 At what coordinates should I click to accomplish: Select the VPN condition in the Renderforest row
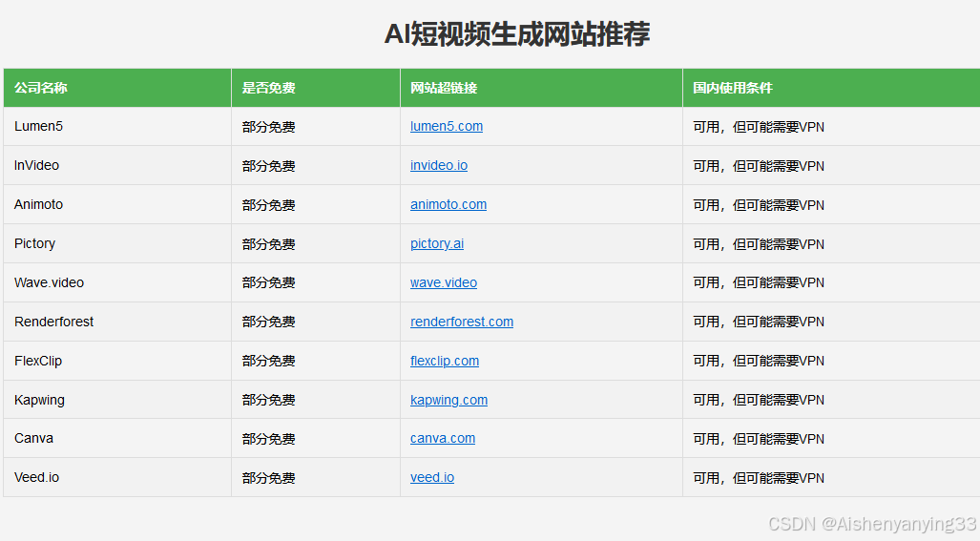coord(759,322)
